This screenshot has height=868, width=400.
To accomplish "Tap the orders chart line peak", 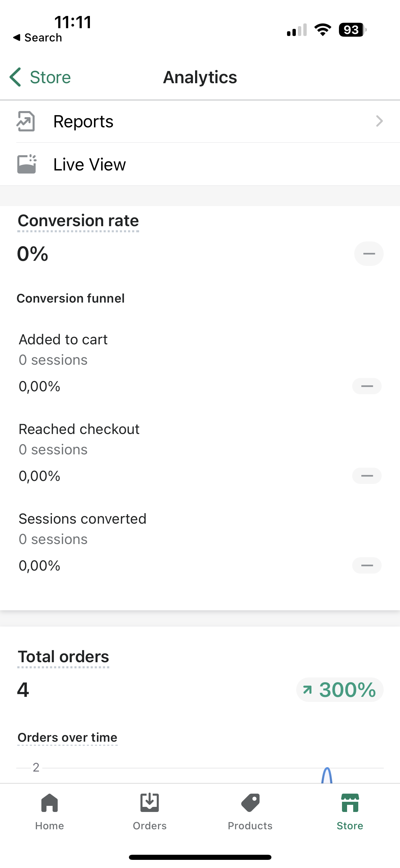I will pyautogui.click(x=327, y=772).
